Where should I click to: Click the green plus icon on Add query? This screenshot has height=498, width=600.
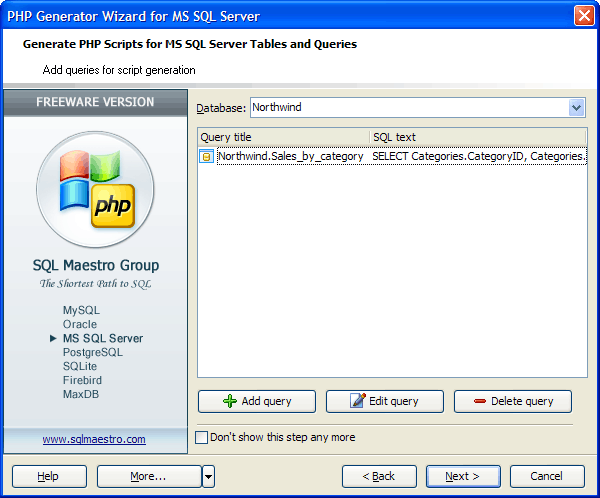point(230,401)
